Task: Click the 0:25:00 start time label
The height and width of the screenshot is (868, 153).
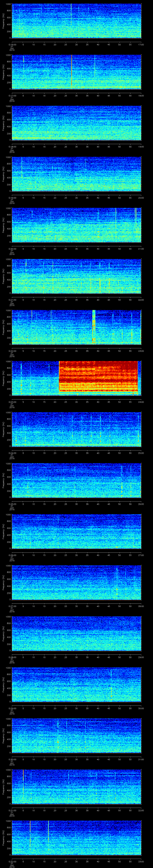Action: tap(12, 504)
